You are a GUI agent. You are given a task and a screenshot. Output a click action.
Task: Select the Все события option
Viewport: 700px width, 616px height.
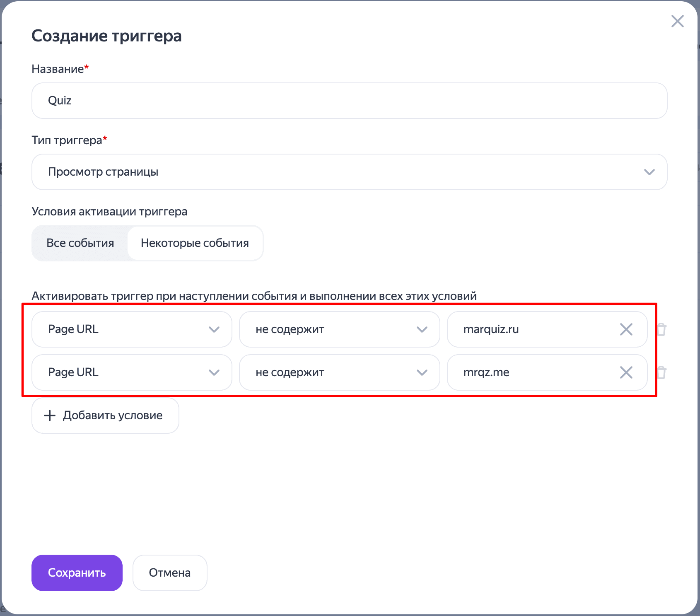coord(80,243)
